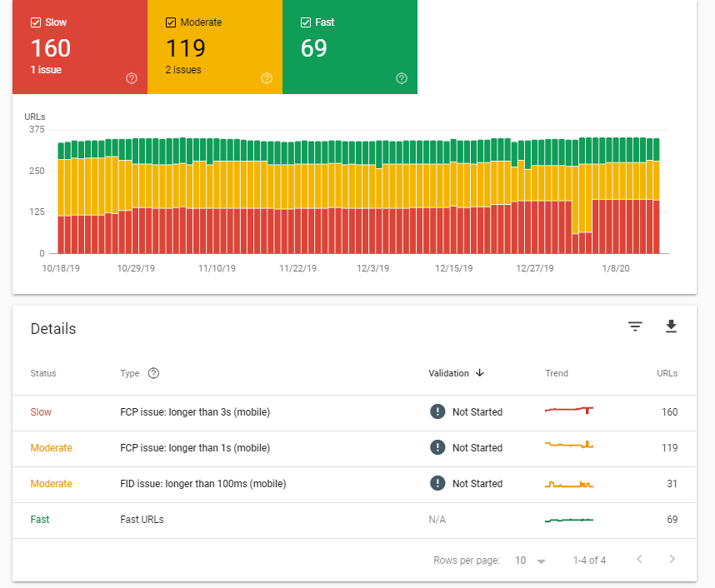Viewport: 715px width, 588px height.
Task: Toggle the Fast checkbox
Action: [x=306, y=22]
